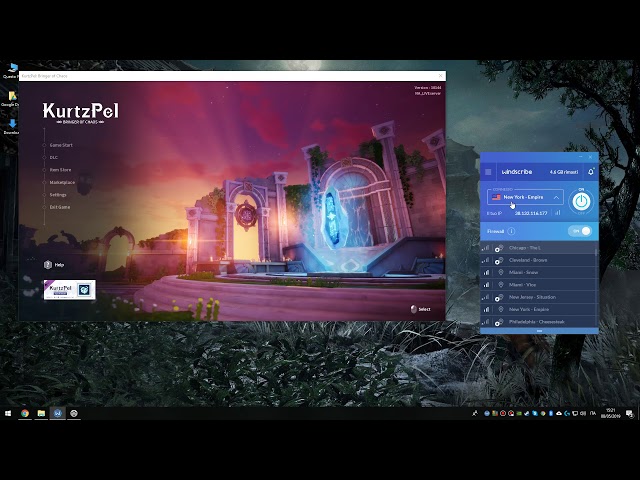Viewport: 640px width, 480px height.
Task: Select Philadelphia - Cheesesteak server
Action: (538, 322)
